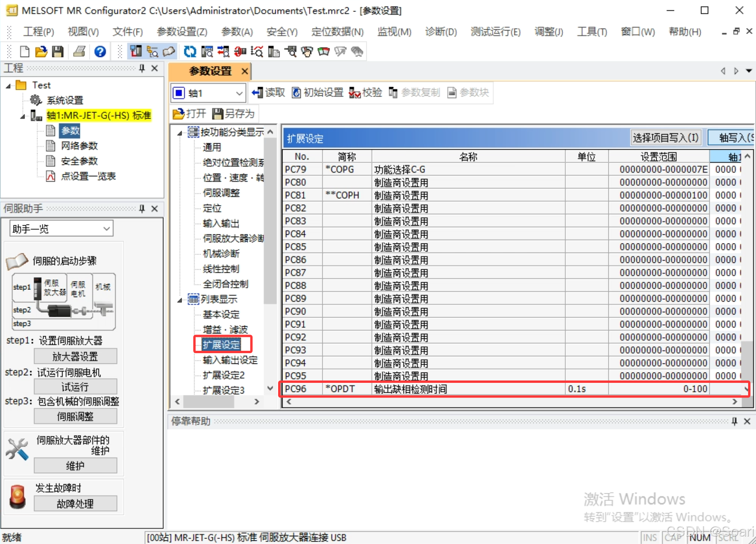This screenshot has height=544, width=756.
Task: Click the 试运行 button
Action: 75,386
